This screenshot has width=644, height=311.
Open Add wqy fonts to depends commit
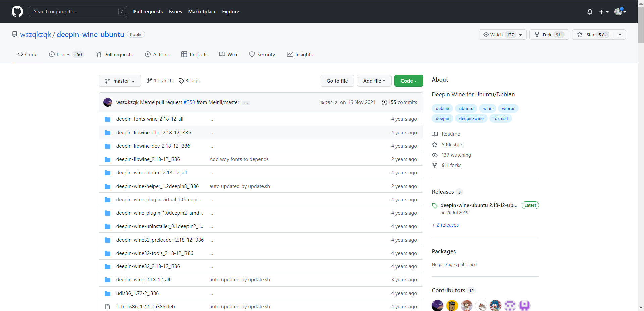[x=239, y=159]
